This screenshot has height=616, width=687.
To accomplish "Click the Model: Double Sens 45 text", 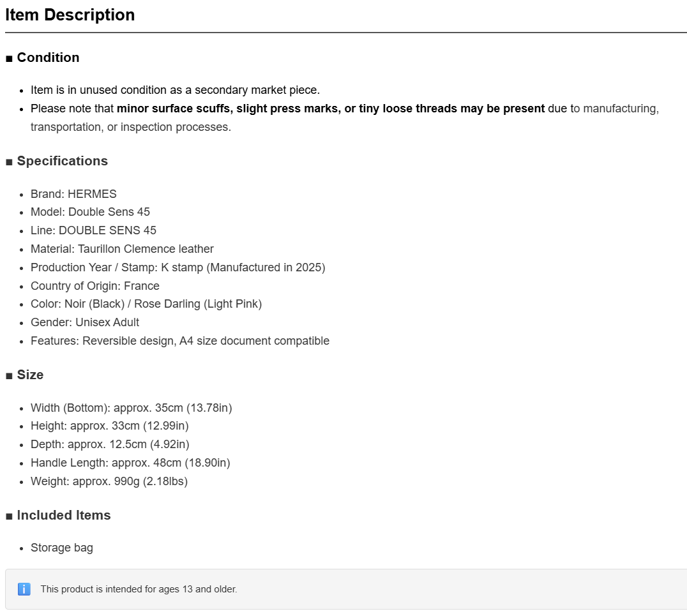I will pyautogui.click(x=90, y=212).
